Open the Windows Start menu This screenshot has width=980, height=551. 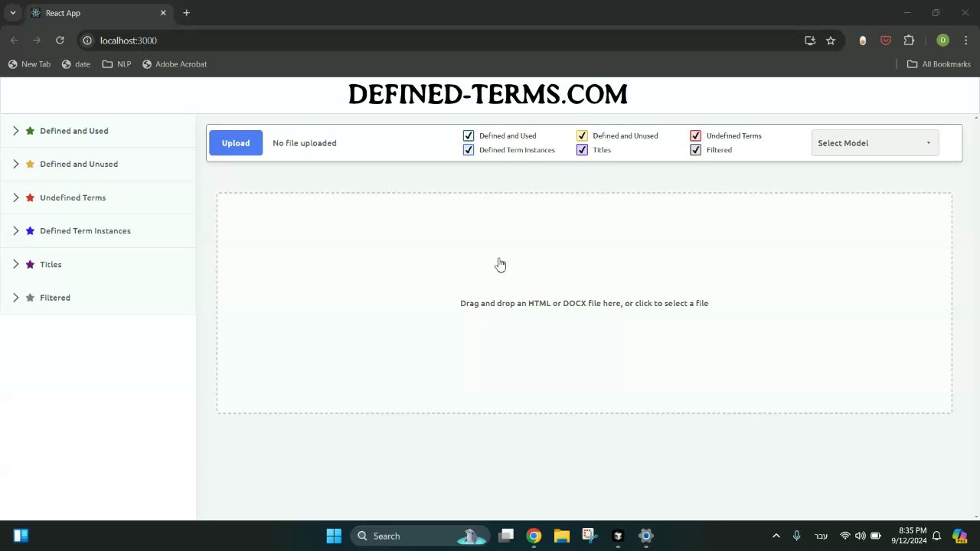pos(334,536)
